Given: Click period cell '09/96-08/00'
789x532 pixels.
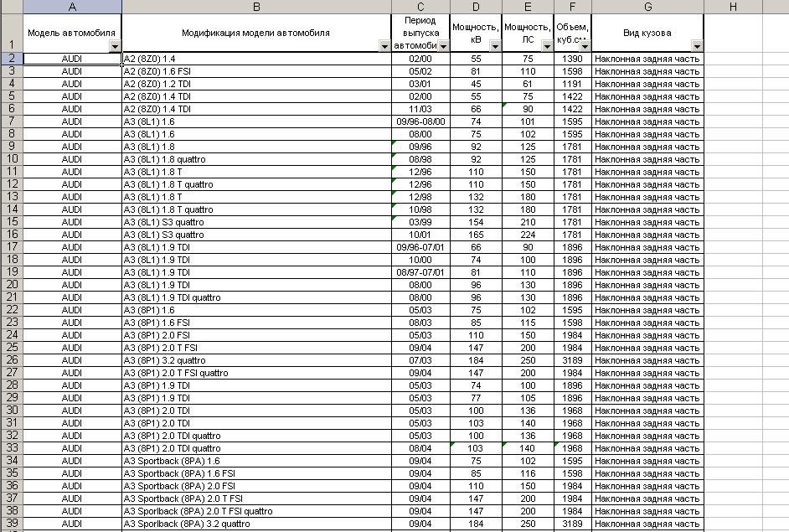Looking at the screenshot, I should coord(420,121).
